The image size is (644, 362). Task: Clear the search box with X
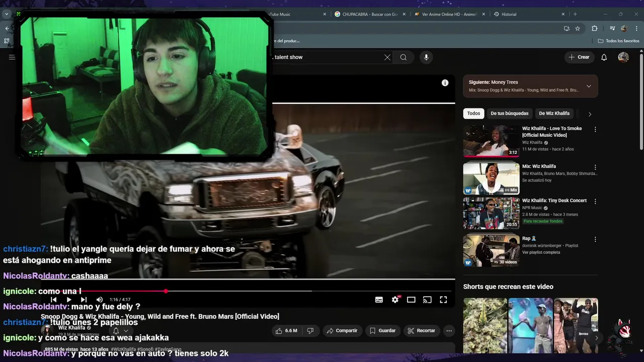pyautogui.click(x=387, y=57)
